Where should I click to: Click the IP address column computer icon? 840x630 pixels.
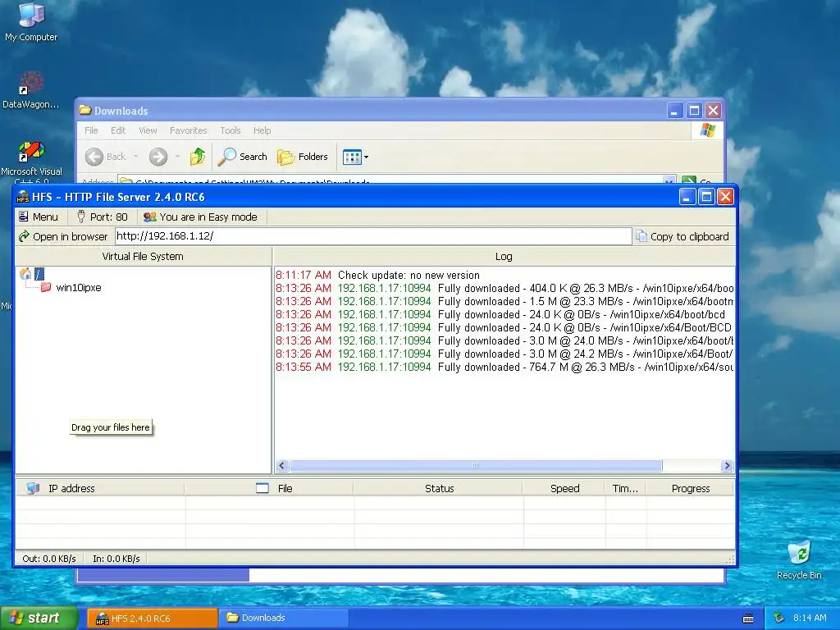pos(33,488)
